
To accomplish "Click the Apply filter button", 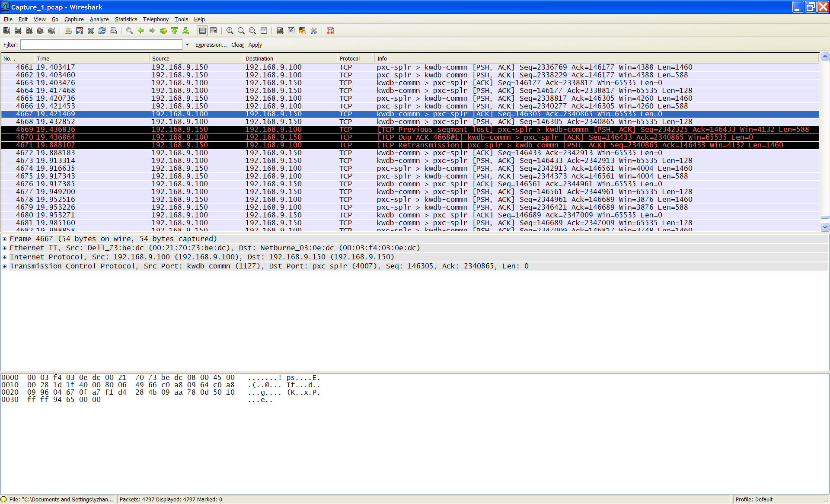I will [x=255, y=45].
